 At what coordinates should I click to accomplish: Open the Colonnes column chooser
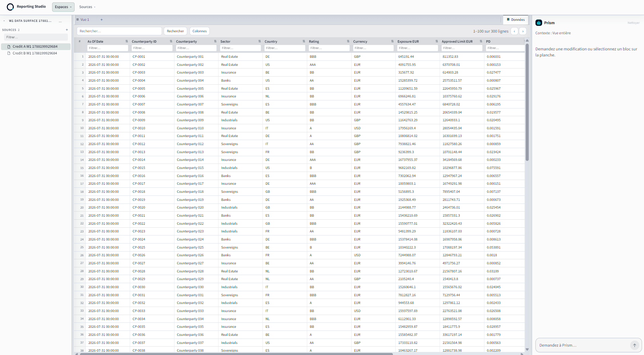click(x=200, y=31)
